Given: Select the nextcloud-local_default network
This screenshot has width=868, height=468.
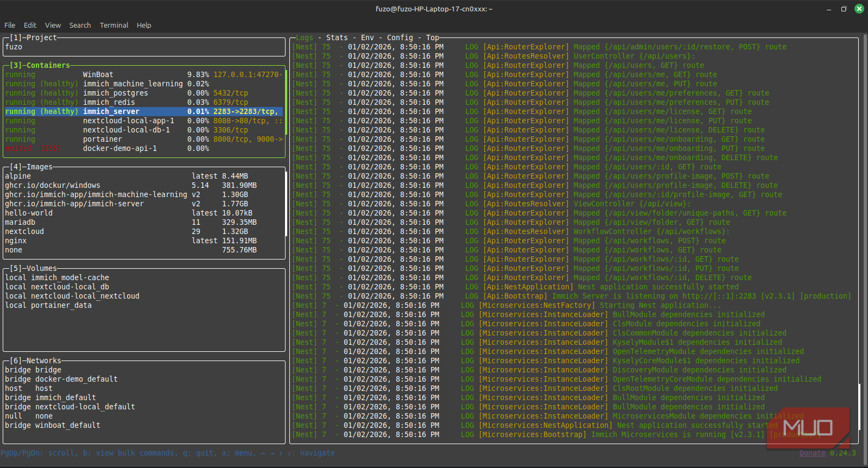Looking at the screenshot, I should 144,407.
